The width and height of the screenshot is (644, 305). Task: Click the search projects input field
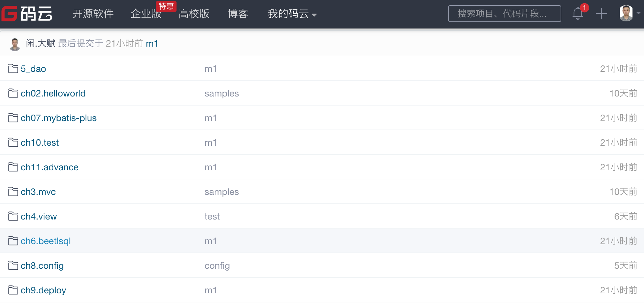click(505, 13)
